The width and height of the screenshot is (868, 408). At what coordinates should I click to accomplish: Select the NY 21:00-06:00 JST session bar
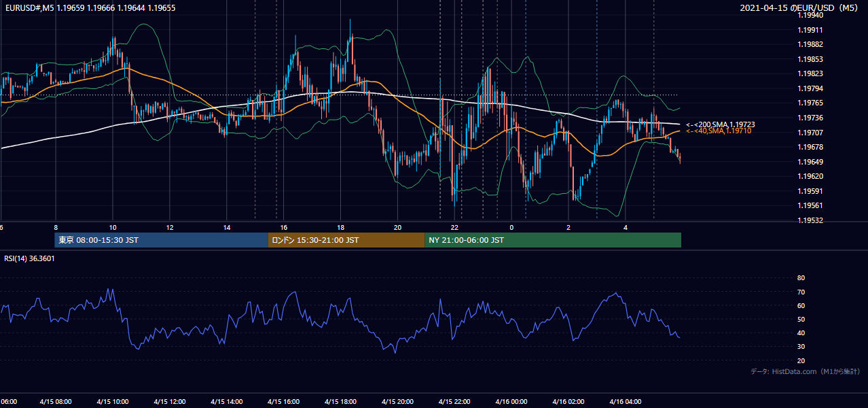click(x=553, y=240)
